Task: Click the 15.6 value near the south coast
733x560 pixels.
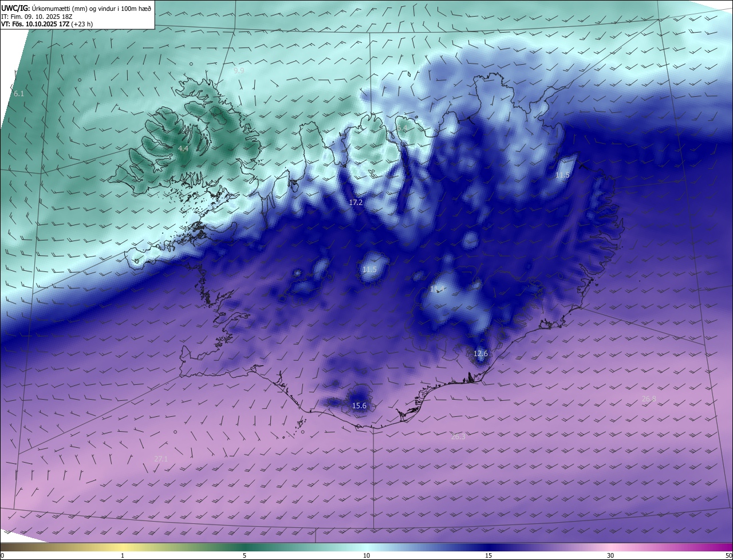Action: click(359, 406)
